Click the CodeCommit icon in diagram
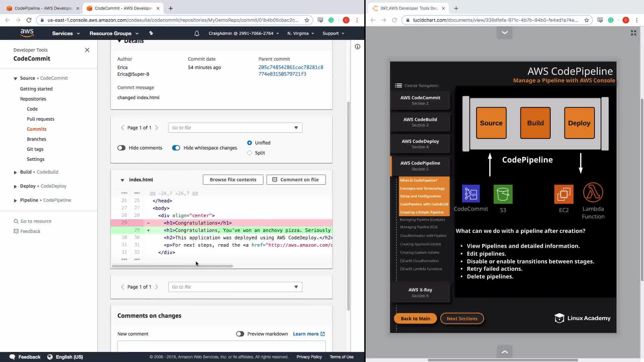Screen dimensions: 644x362 click(471, 194)
